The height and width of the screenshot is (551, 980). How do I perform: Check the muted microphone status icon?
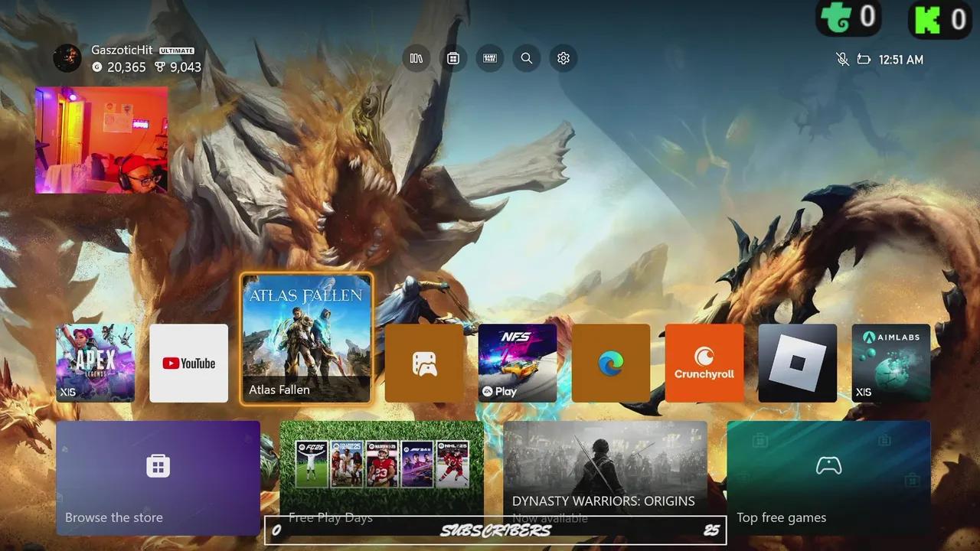coord(842,60)
